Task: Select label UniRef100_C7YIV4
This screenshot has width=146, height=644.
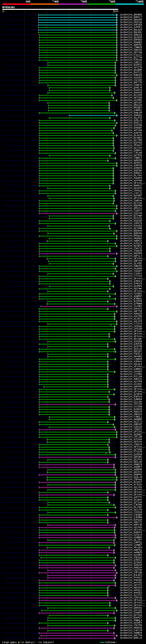Action: 131,276
